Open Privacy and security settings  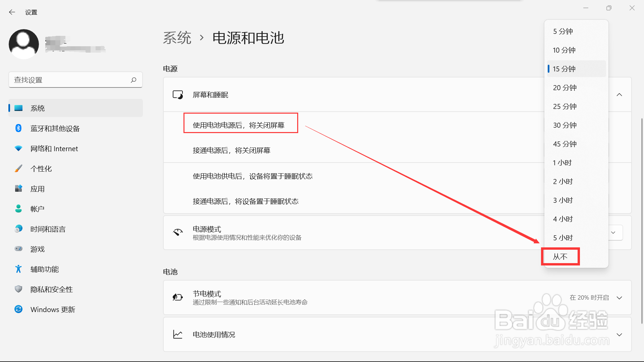coord(52,289)
